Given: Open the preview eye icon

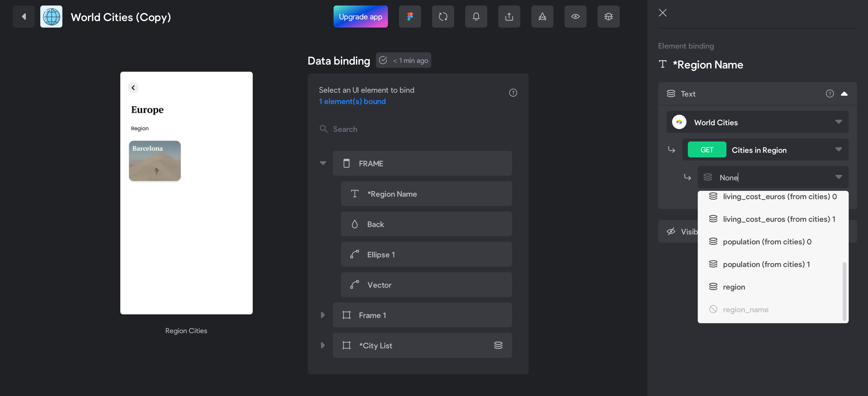Looking at the screenshot, I should 575,17.
